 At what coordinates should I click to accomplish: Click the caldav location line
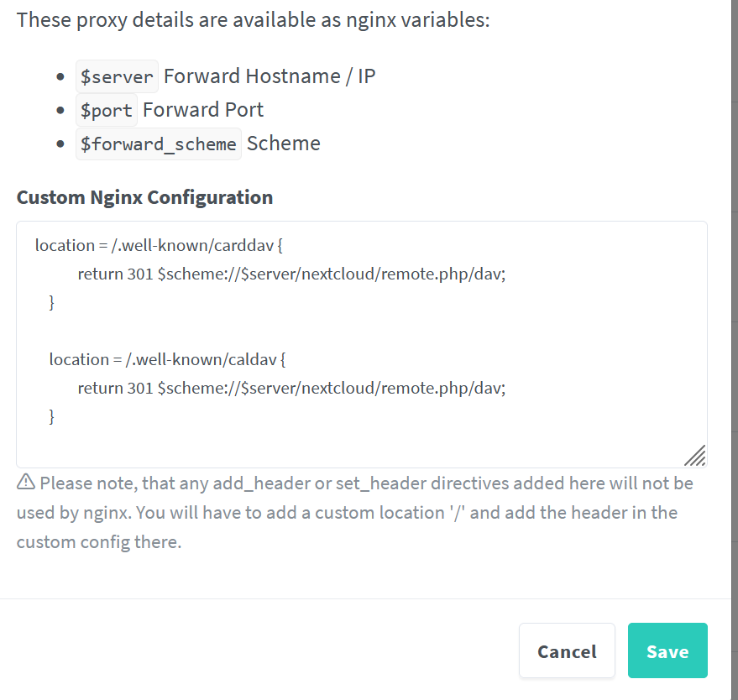[x=167, y=360]
